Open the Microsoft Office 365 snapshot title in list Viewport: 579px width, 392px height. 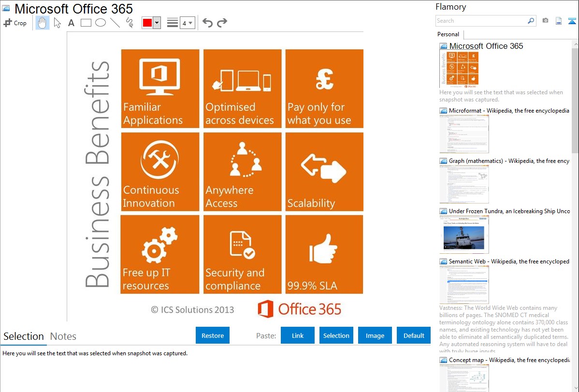coord(486,46)
